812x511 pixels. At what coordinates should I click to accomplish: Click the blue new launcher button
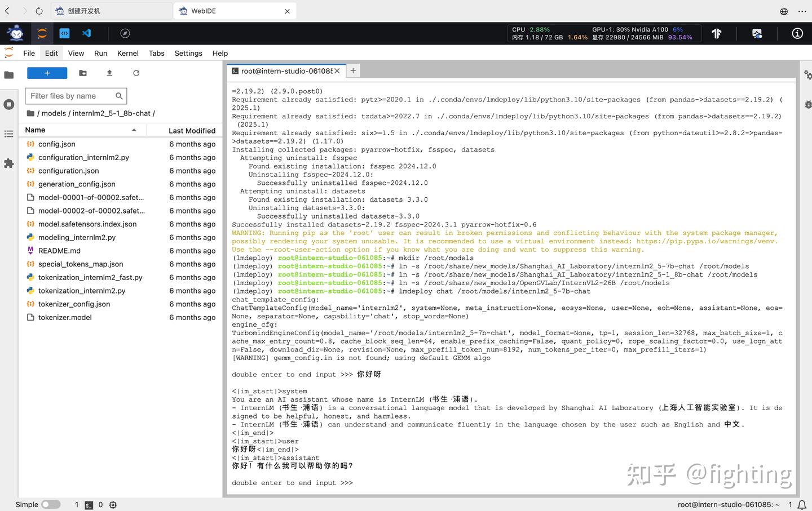(47, 73)
